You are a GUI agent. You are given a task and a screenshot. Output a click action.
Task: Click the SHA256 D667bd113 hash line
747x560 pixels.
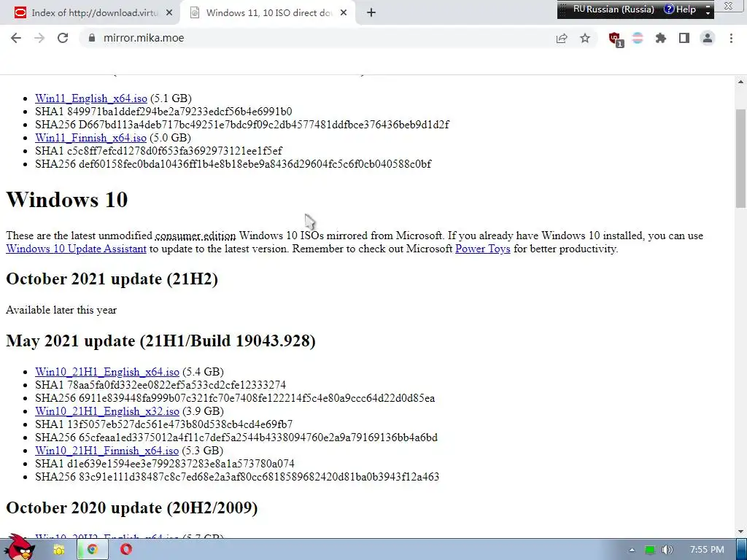[x=242, y=125]
